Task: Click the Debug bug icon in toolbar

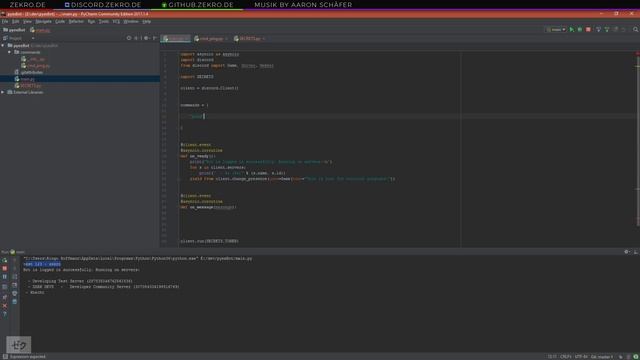Action: (580, 29)
